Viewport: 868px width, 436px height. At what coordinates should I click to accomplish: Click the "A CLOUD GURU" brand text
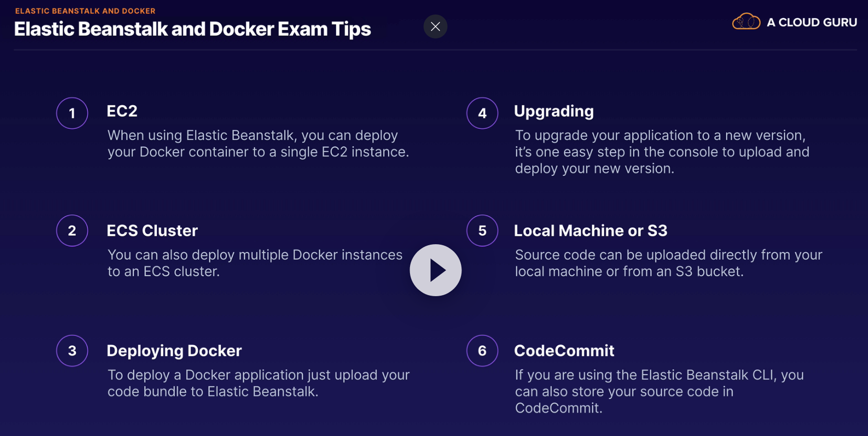(x=812, y=22)
